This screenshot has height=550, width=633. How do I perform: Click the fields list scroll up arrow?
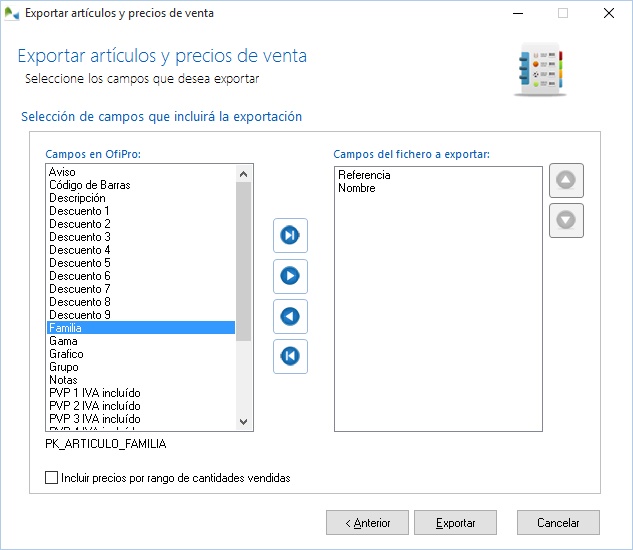click(243, 174)
